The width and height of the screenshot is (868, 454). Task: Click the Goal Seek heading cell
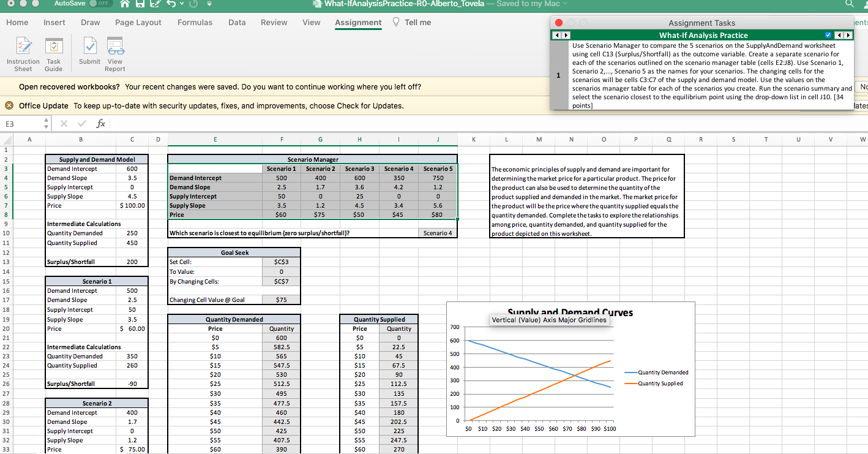tap(234, 252)
